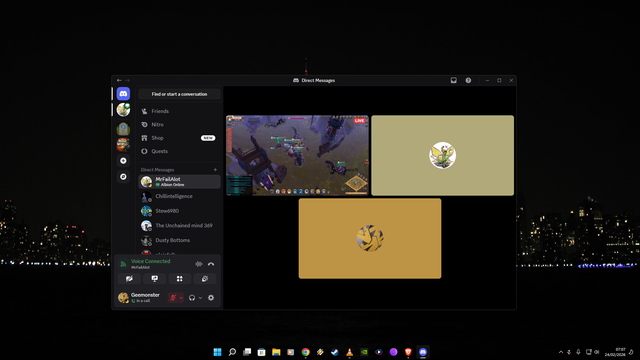This screenshot has width=640, height=360.
Task: Go forward with the title bar right arrow
Action: 127,80
